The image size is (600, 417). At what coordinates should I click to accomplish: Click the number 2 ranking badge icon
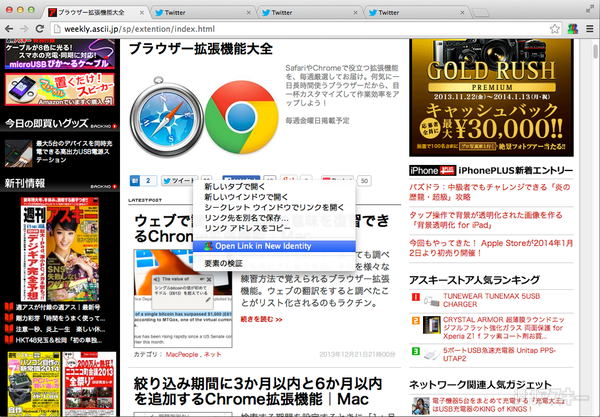[x=416, y=321]
